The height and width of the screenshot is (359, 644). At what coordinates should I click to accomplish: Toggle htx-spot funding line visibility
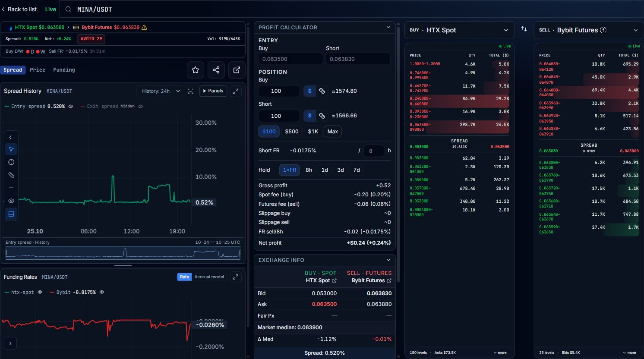(40, 292)
